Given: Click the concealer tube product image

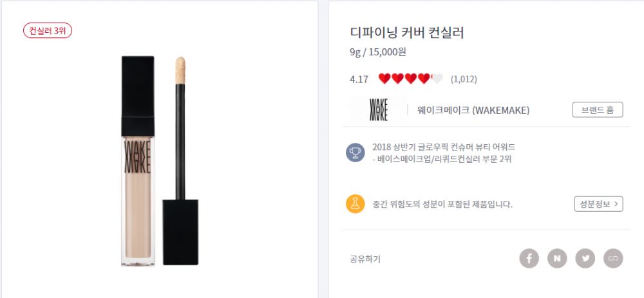Looking at the screenshot, I should point(137,161).
